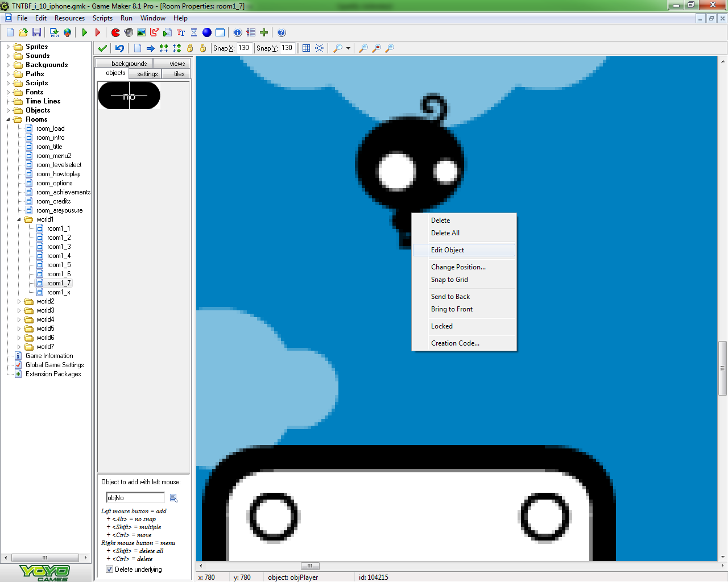The image size is (728, 582).
Task: Click Publish game globe icon
Action: 67,32
